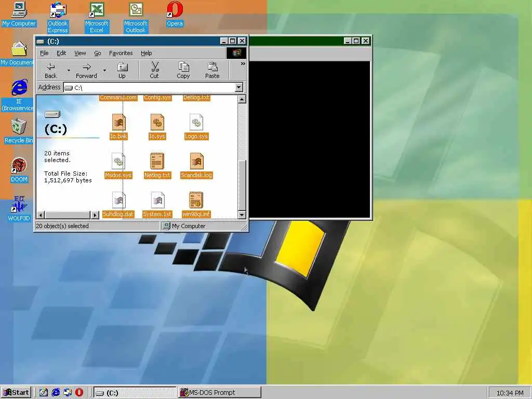Click the Config.sys file label
The height and width of the screenshot is (399, 532).
coord(157,98)
